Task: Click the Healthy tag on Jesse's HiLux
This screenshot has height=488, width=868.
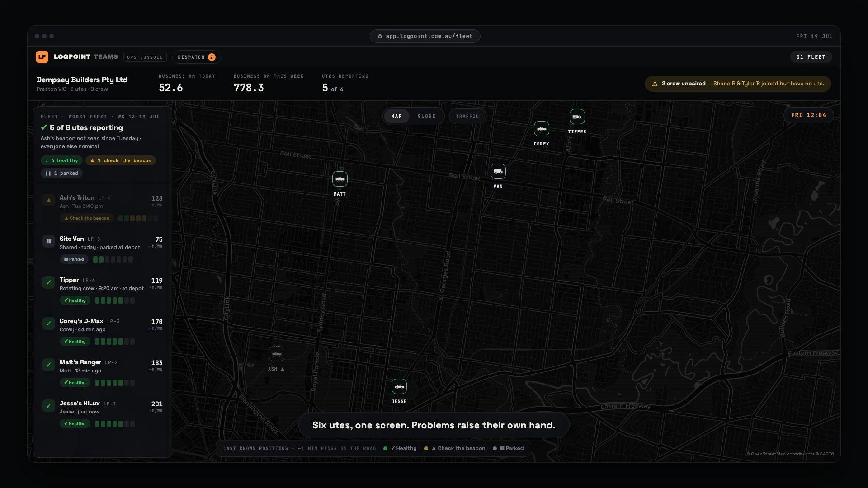Action: [x=75, y=424]
